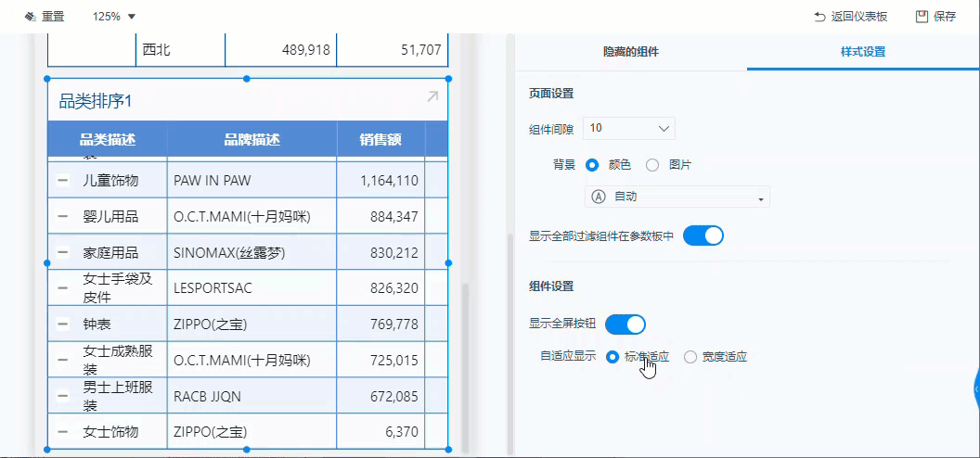Viewport: 980px width, 458px height.
Task: Click the 品类排序1 component title
Action: click(96, 101)
